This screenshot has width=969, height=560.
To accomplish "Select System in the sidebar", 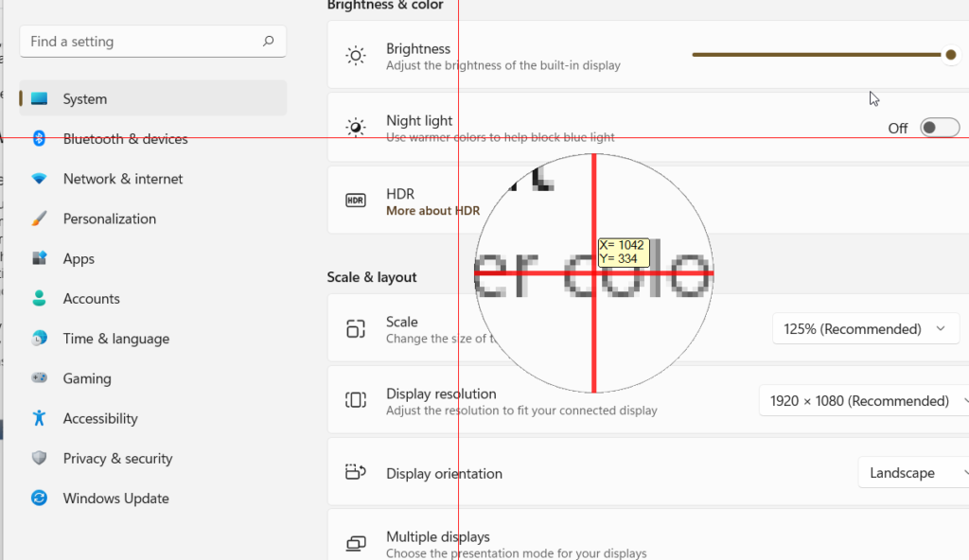I will pyautogui.click(x=153, y=98).
